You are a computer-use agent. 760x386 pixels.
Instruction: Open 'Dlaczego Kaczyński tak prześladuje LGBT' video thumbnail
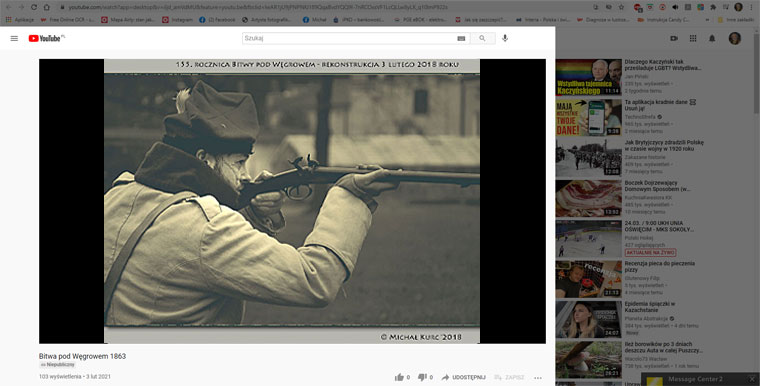[x=588, y=77]
